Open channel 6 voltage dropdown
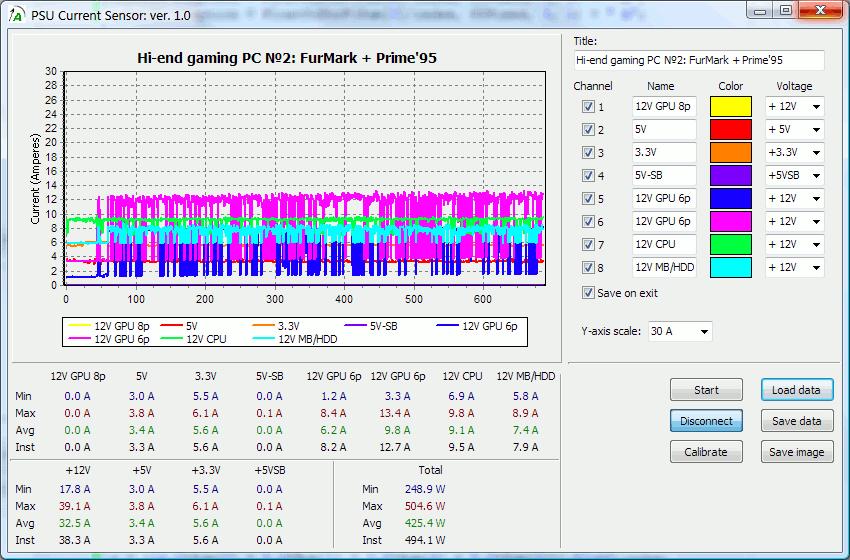 [794, 222]
